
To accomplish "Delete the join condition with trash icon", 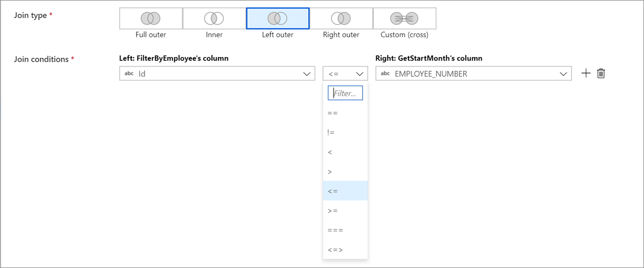I will coord(601,73).
